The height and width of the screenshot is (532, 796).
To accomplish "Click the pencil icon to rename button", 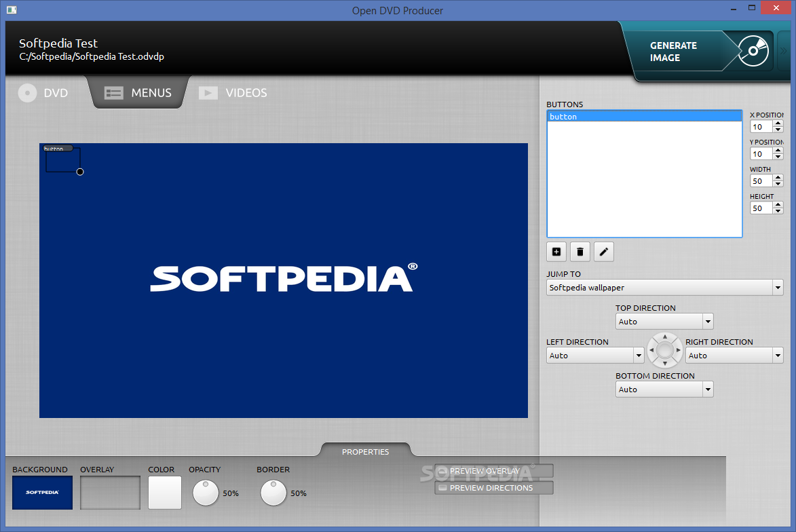I will click(x=603, y=252).
